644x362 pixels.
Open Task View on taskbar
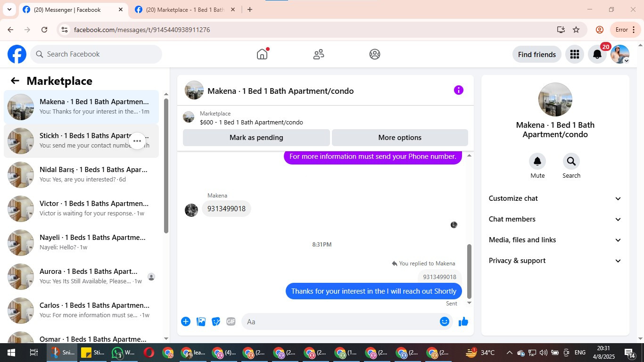33,353
